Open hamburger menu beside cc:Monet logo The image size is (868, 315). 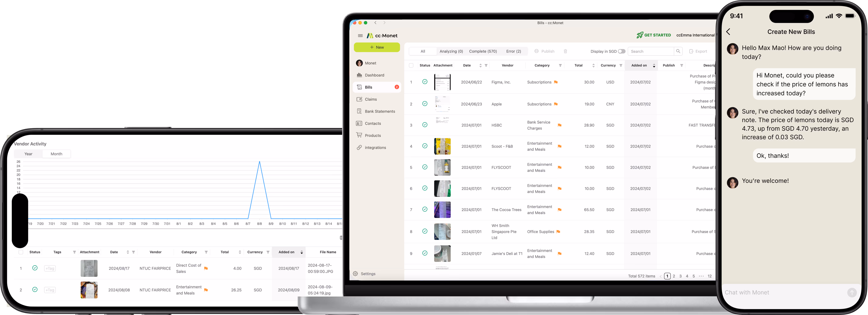pyautogui.click(x=360, y=36)
